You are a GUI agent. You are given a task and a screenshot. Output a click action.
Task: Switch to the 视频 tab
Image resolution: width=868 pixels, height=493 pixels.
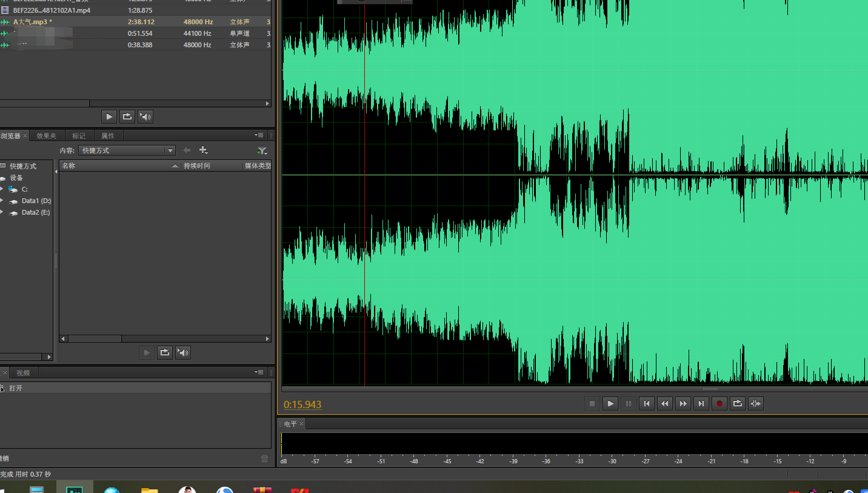[x=23, y=373]
